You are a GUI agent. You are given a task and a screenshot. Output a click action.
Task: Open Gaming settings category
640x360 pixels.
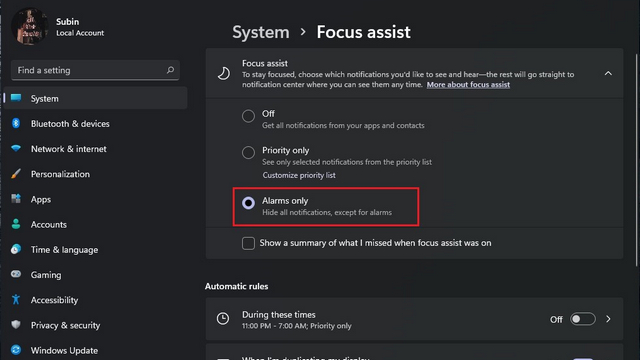click(96, 275)
